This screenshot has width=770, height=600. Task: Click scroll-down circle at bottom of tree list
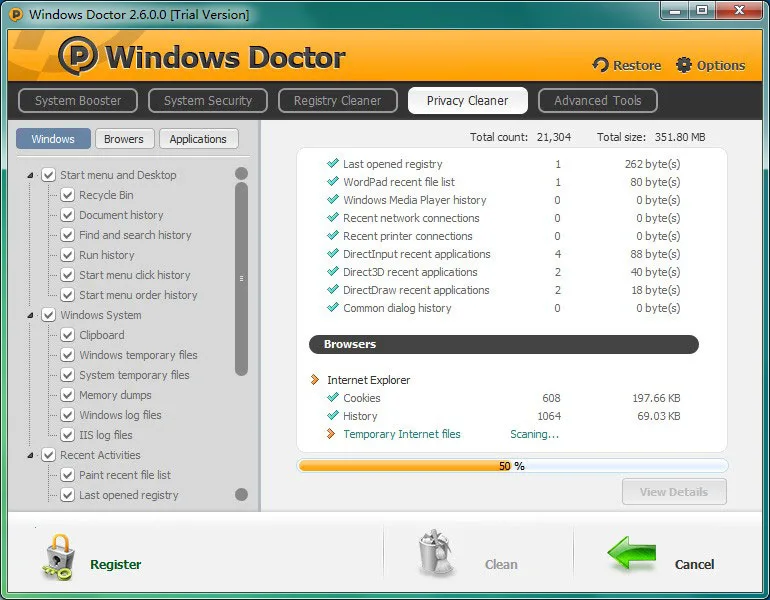241,494
